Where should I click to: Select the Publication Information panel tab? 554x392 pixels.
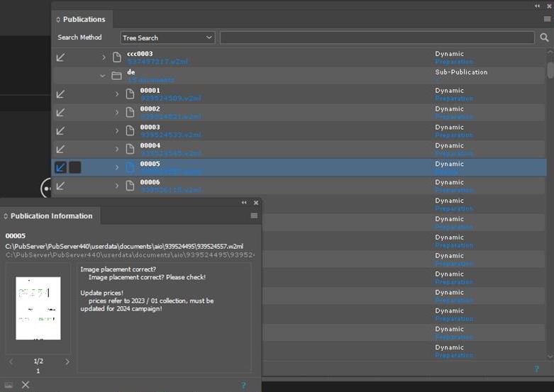pyautogui.click(x=50, y=215)
